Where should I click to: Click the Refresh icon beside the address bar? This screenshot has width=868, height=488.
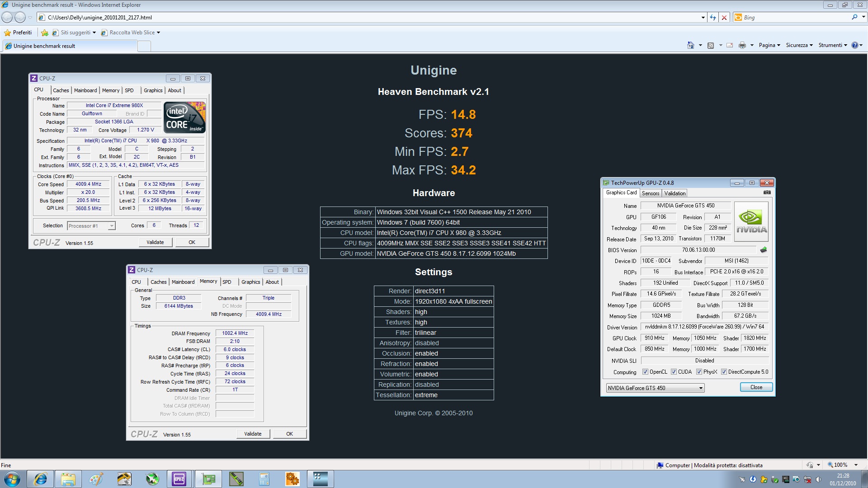pyautogui.click(x=713, y=18)
